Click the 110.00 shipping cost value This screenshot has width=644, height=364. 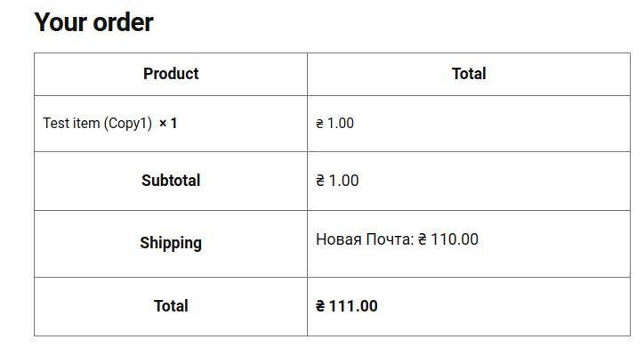pyautogui.click(x=454, y=239)
